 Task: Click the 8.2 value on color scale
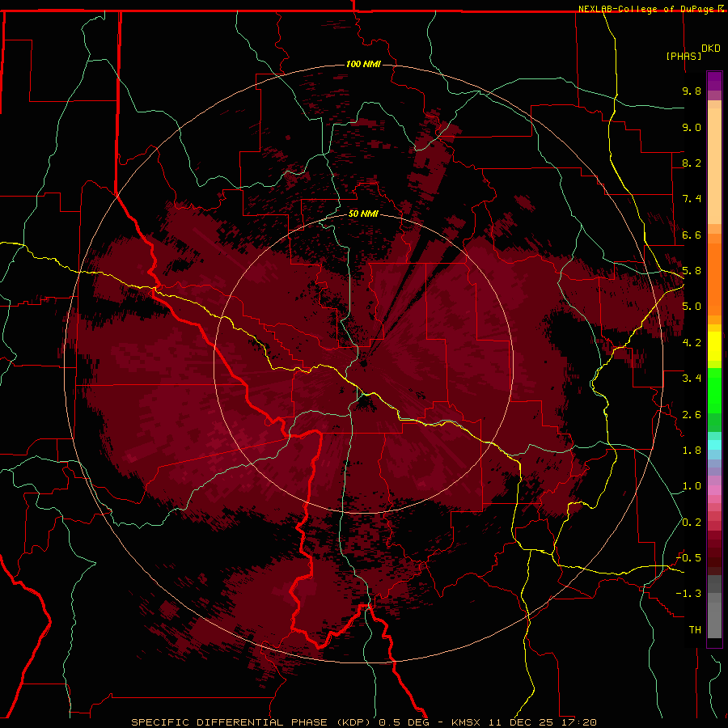(x=692, y=163)
